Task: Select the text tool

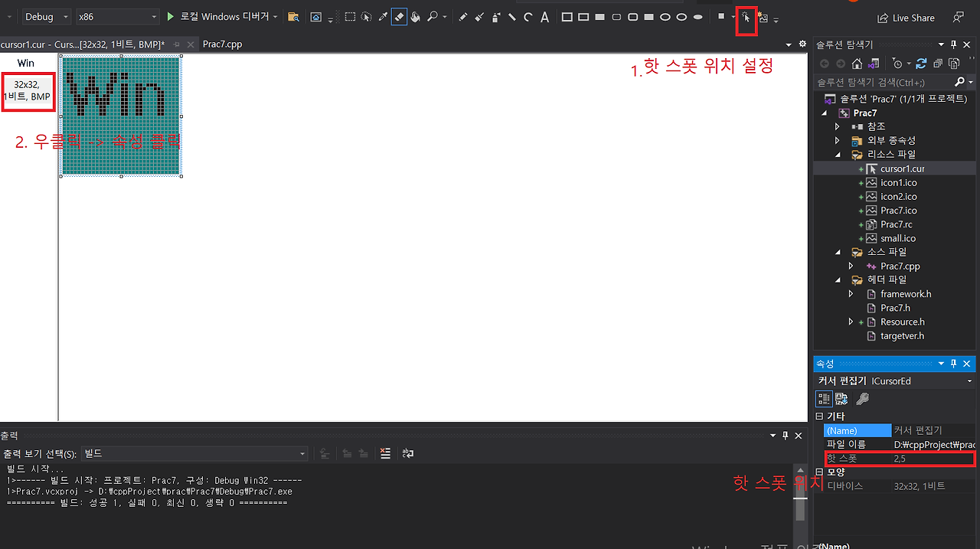Action: click(545, 17)
